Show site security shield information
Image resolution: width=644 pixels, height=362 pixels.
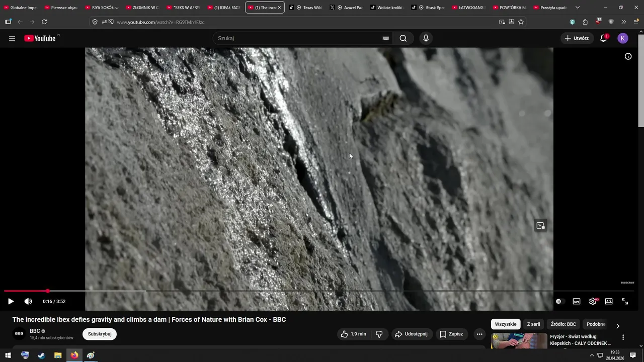click(x=95, y=22)
